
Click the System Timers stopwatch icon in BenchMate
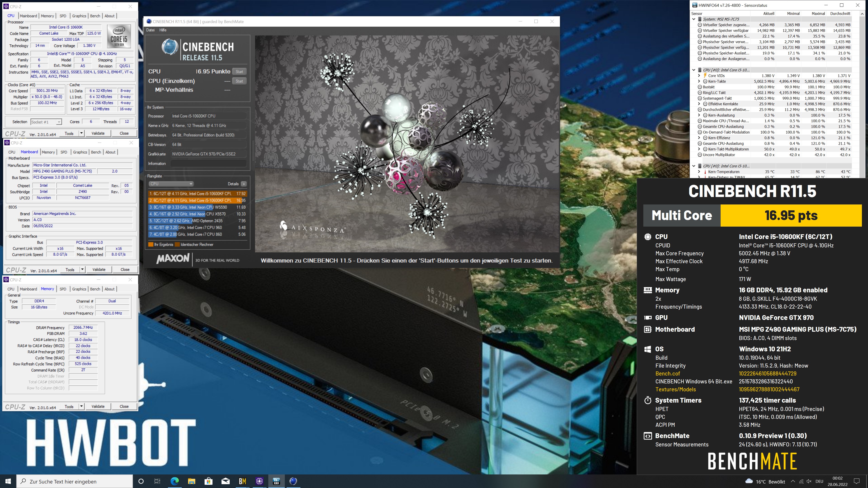pos(648,400)
